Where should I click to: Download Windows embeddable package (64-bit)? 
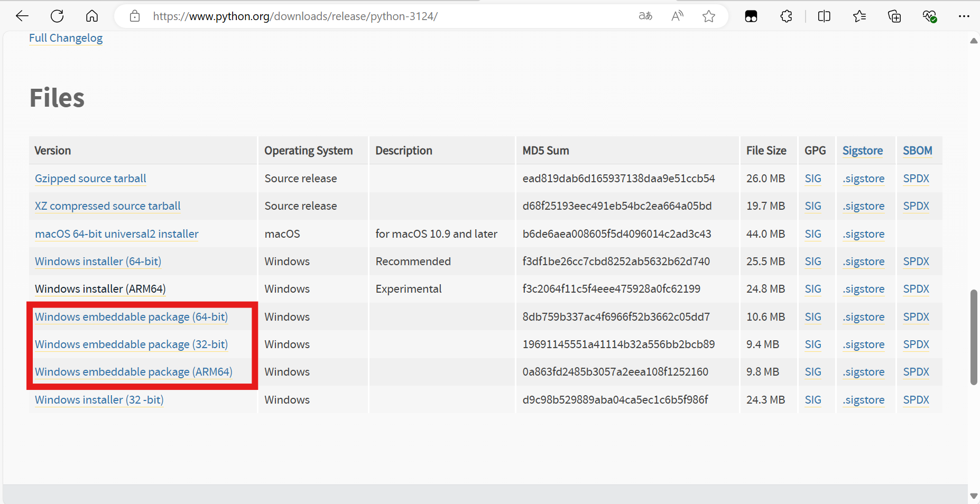(x=131, y=317)
